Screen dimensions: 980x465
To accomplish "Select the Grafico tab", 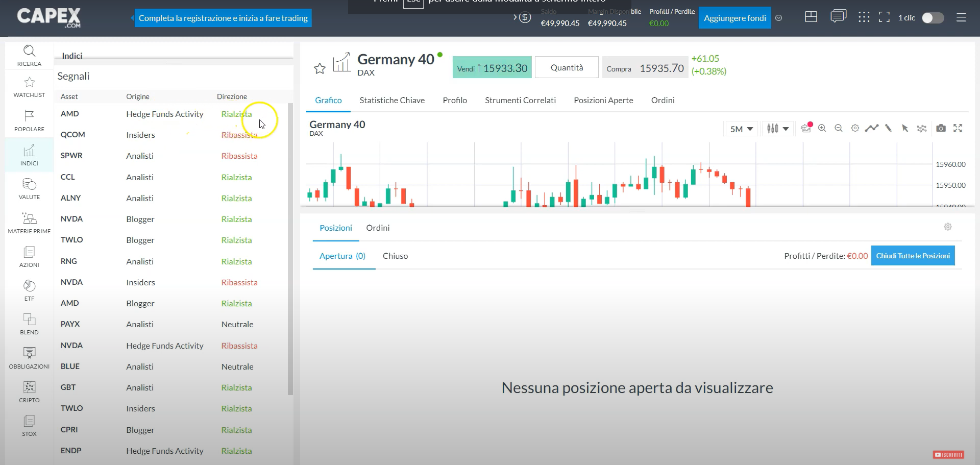I will point(328,100).
